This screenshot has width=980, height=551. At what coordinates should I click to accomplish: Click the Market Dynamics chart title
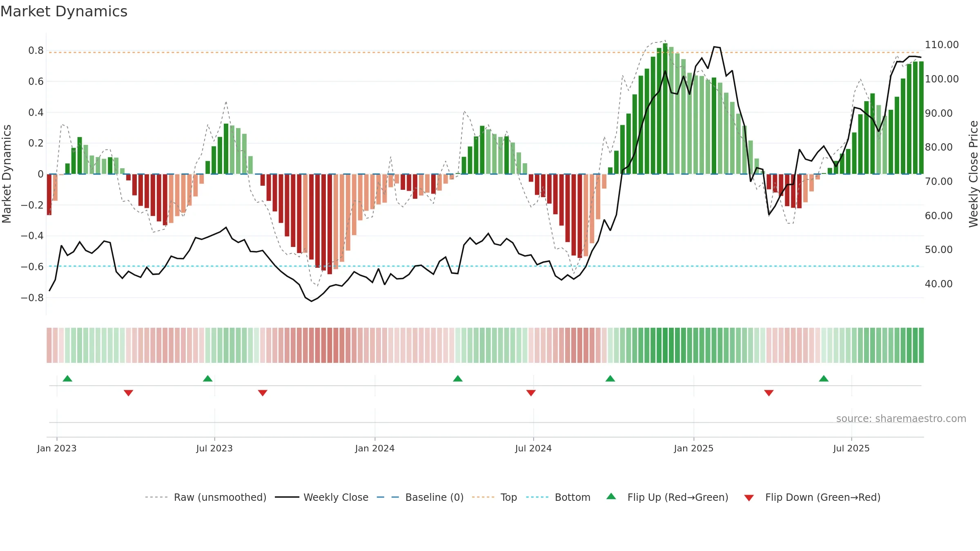tap(64, 11)
